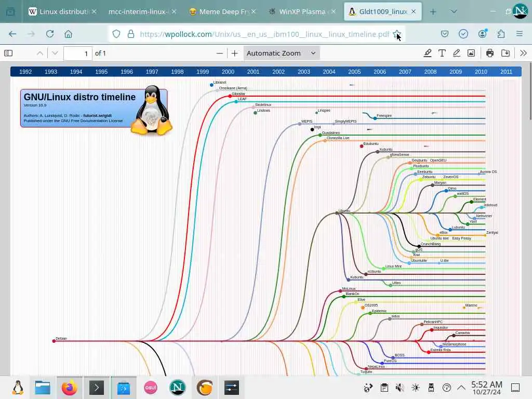Print the PDF document
The height and width of the screenshot is (399, 532).
489,54
